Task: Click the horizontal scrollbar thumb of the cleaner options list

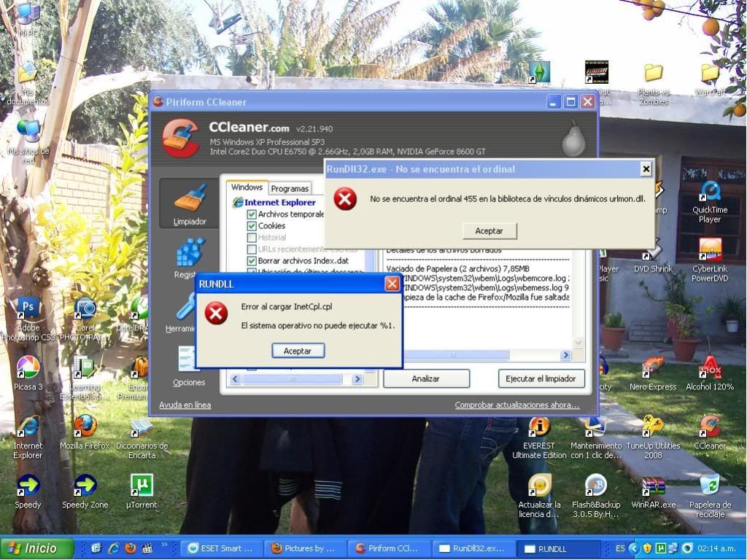Action: point(293,379)
